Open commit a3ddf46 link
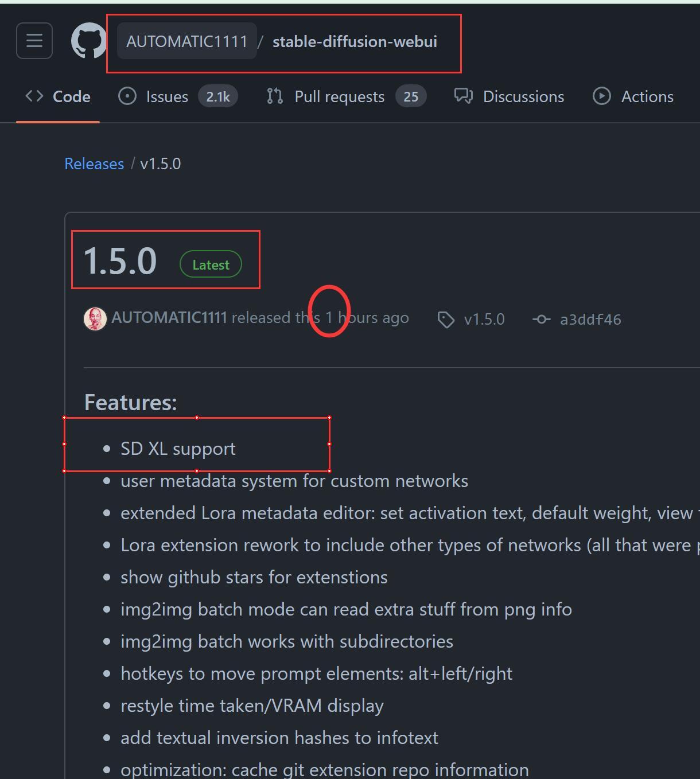Viewport: 700px width, 779px height. pos(590,320)
